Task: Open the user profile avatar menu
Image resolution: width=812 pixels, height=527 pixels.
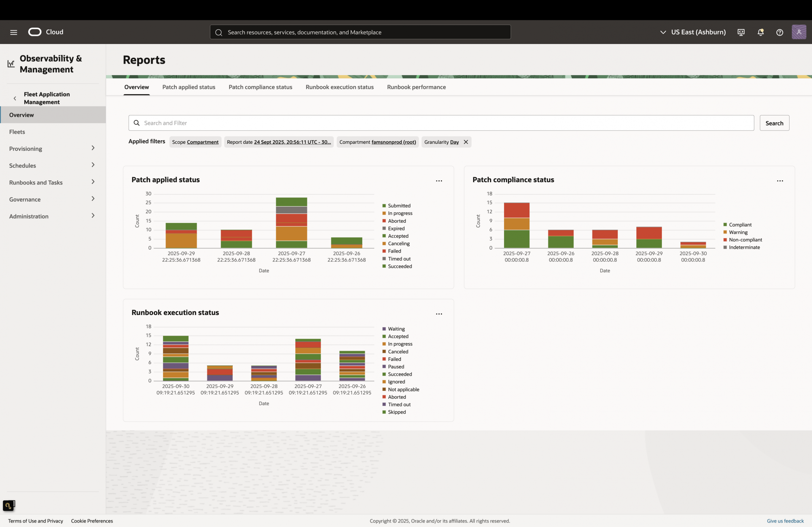Action: click(799, 32)
